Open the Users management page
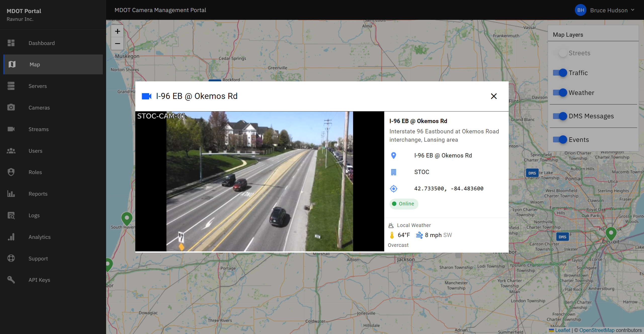Image resolution: width=644 pixels, height=334 pixels. (35, 151)
